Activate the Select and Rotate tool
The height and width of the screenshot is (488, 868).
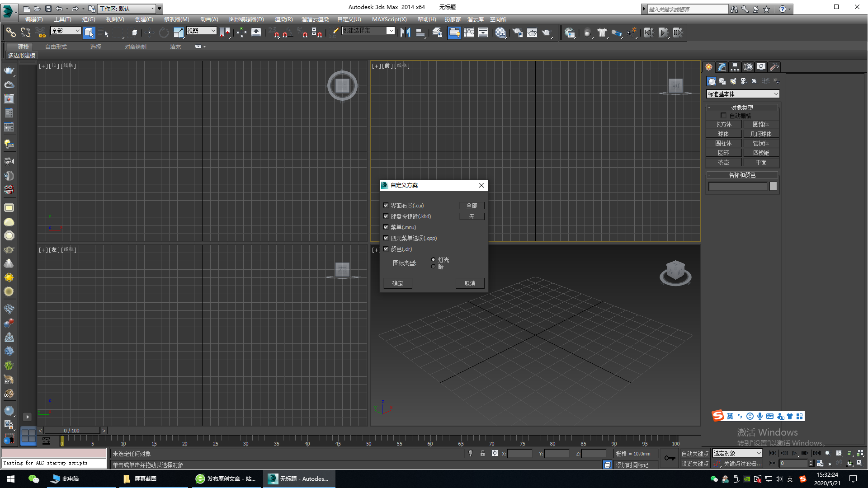coord(164,33)
